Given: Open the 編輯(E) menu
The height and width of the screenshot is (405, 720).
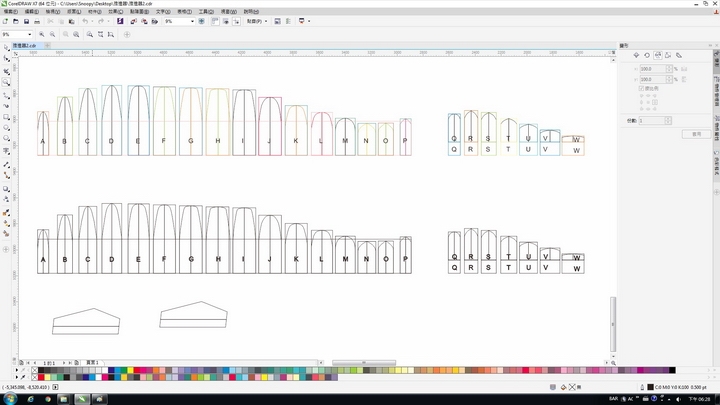Looking at the screenshot, I should (32, 11).
